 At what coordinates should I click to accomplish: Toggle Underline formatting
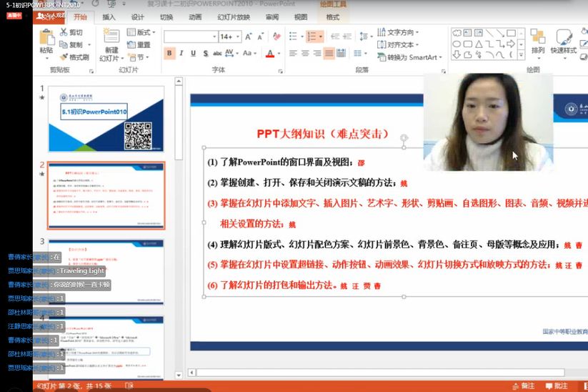point(193,54)
